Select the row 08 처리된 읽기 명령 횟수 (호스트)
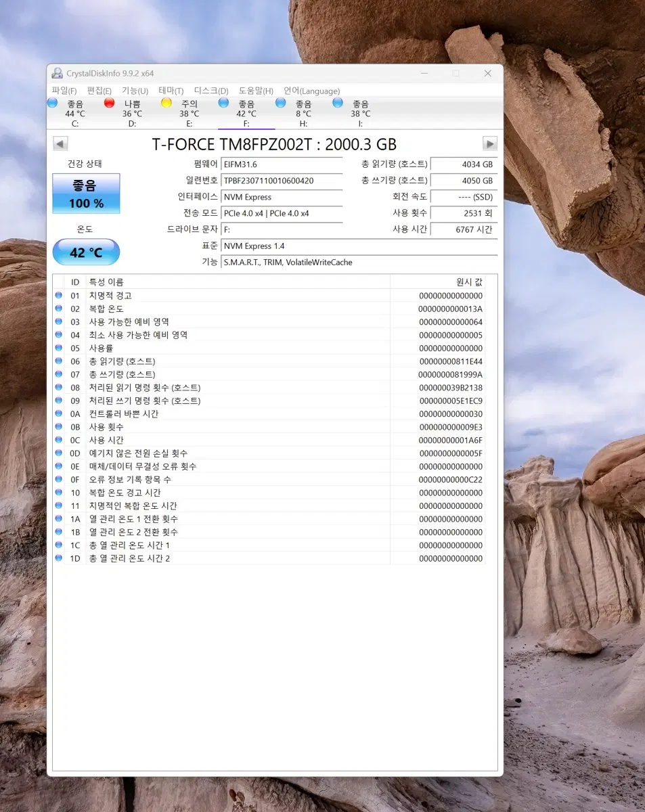Viewport: 645px width, 812px height. point(269,387)
